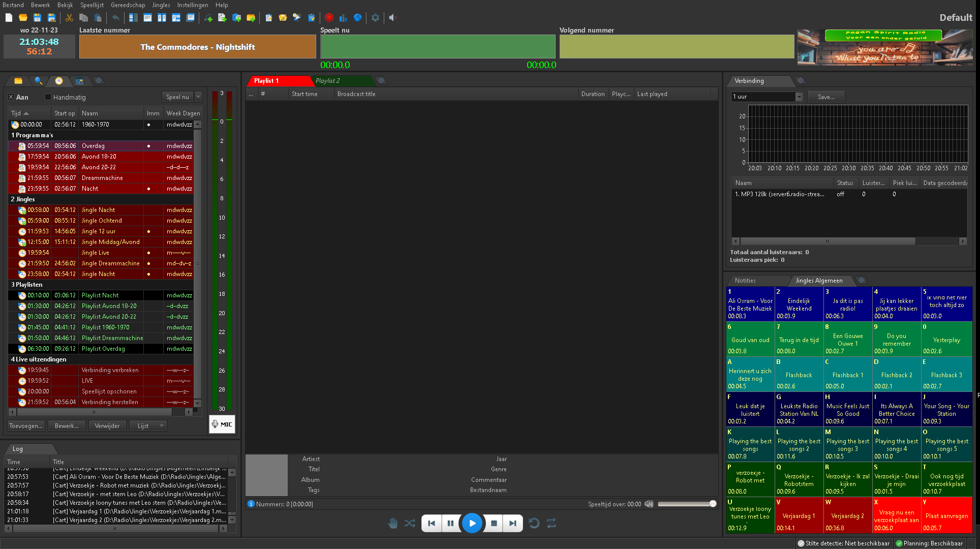Click the statistics bar chart icon
The image size is (980, 549).
[x=343, y=18]
